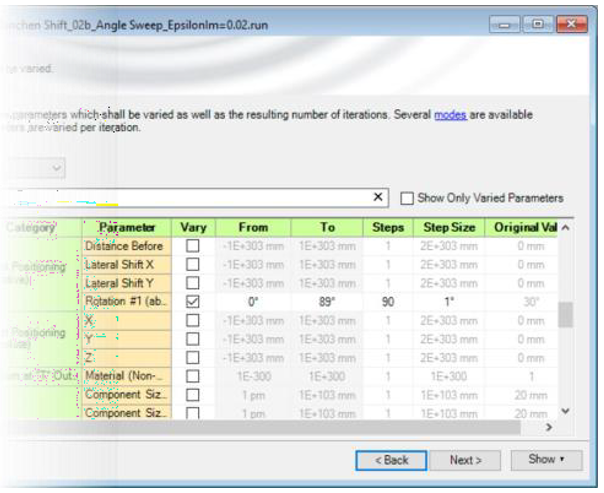Edit the To value 89° cell
The width and height of the screenshot is (604, 493).
tap(327, 302)
